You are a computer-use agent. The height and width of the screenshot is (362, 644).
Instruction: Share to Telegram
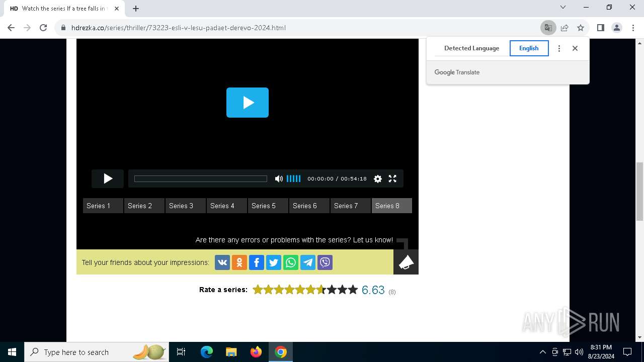[308, 262]
